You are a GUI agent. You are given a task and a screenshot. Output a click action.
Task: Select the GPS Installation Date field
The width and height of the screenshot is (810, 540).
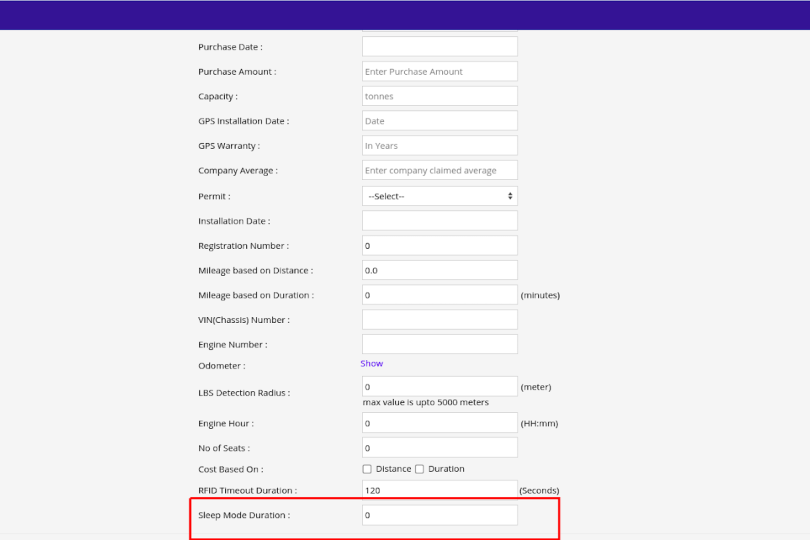439,121
